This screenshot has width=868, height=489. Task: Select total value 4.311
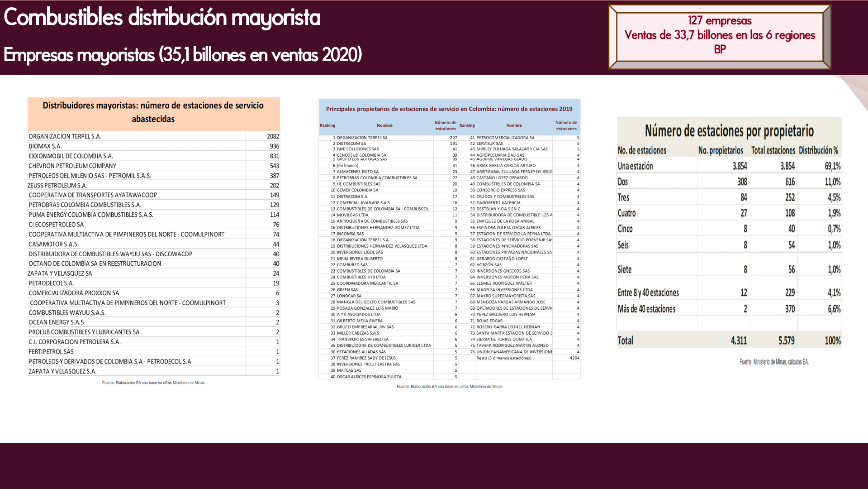(739, 340)
